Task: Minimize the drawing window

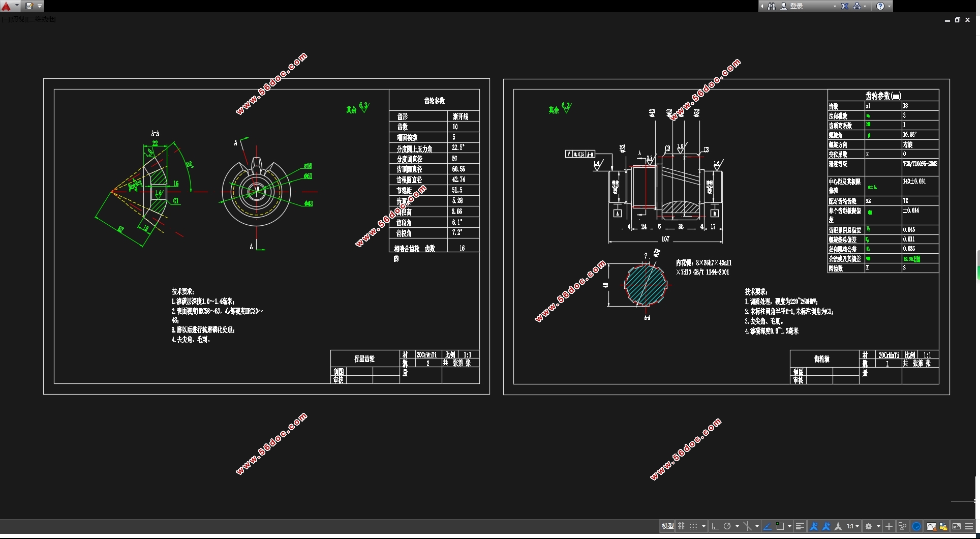Action: pos(947,20)
